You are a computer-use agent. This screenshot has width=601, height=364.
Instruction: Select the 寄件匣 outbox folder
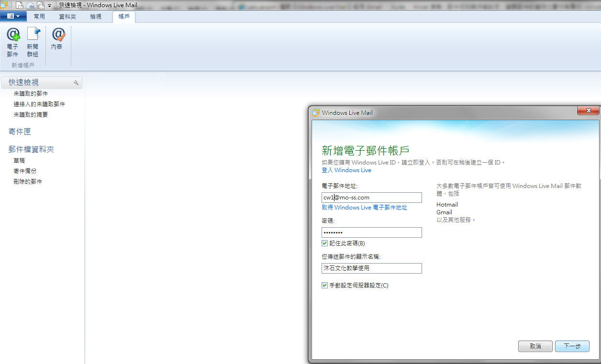point(20,132)
